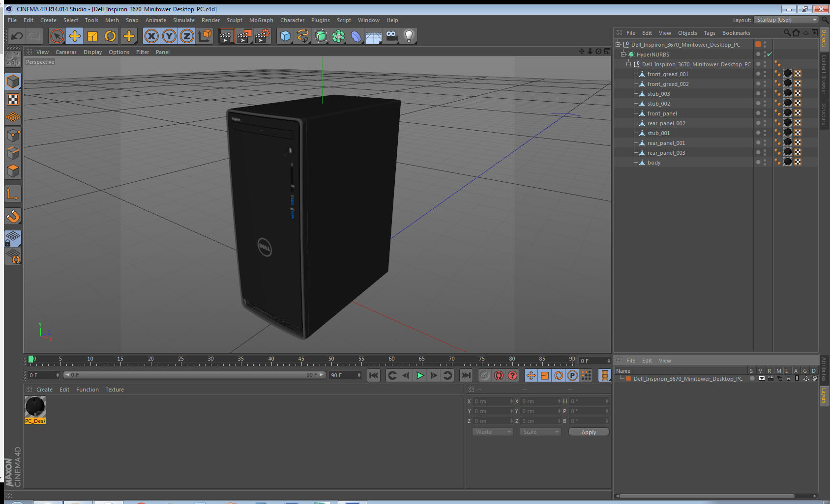
Task: Click the X position coordinate field
Action: 493,401
